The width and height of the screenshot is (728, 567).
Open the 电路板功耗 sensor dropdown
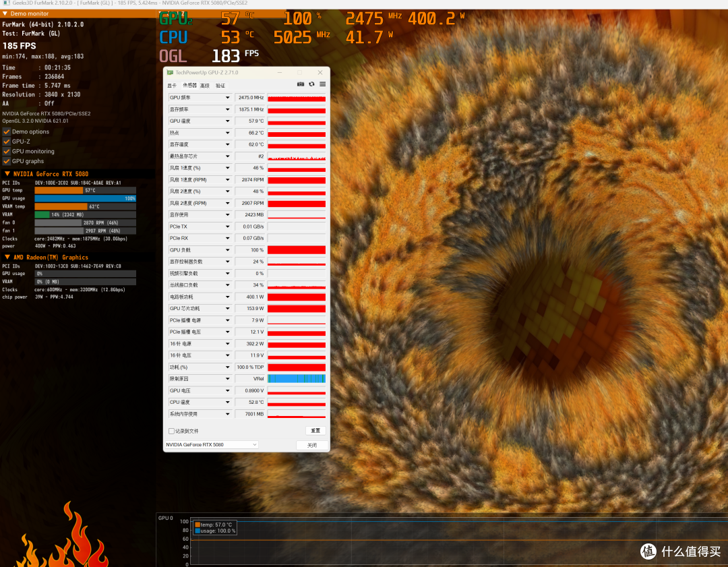pos(228,297)
